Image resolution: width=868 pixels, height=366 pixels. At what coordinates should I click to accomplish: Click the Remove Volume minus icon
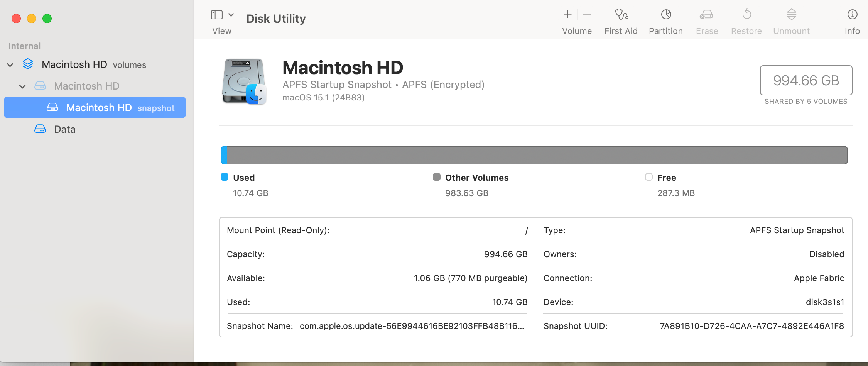[x=587, y=15]
